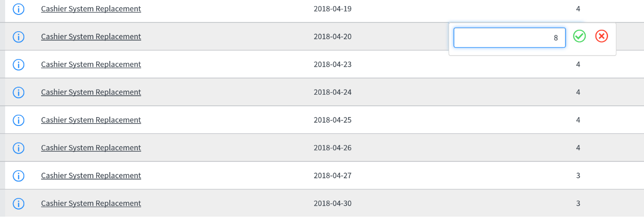Viewport: 644px width, 223px height.
Task: Open info icon for the 2018-04-23 row
Action: point(18,64)
